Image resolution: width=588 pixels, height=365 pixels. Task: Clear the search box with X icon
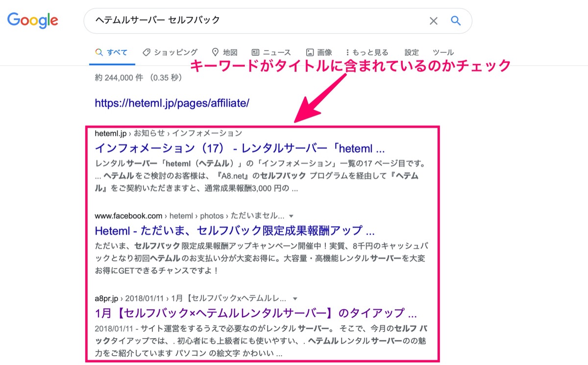point(434,21)
